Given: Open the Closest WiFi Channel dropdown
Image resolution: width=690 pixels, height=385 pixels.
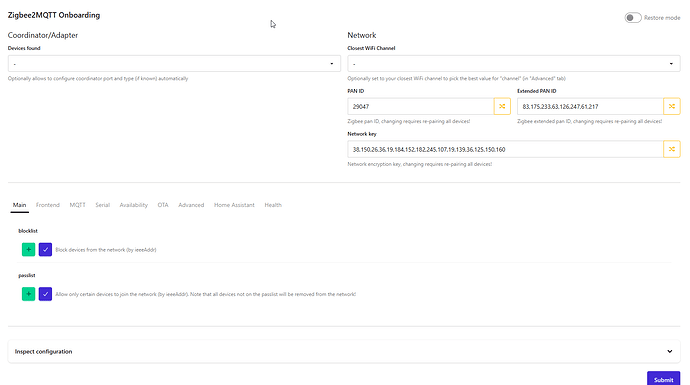Looking at the screenshot, I should point(514,64).
